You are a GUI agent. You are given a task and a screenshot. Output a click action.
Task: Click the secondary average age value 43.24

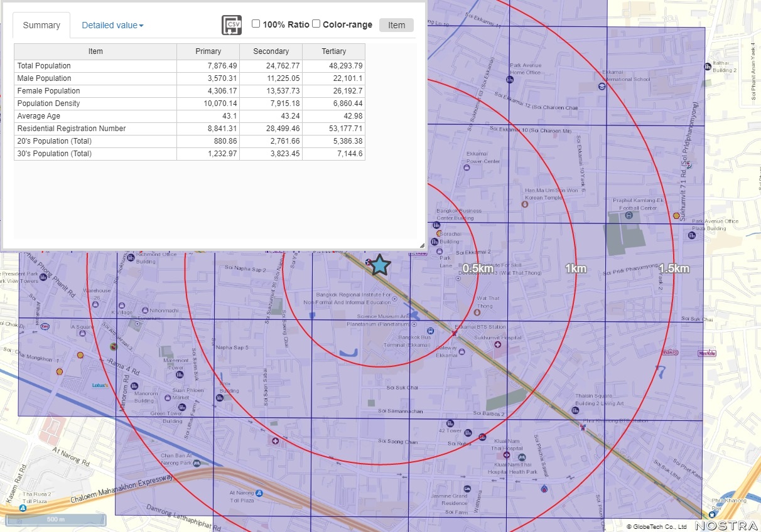pos(291,116)
